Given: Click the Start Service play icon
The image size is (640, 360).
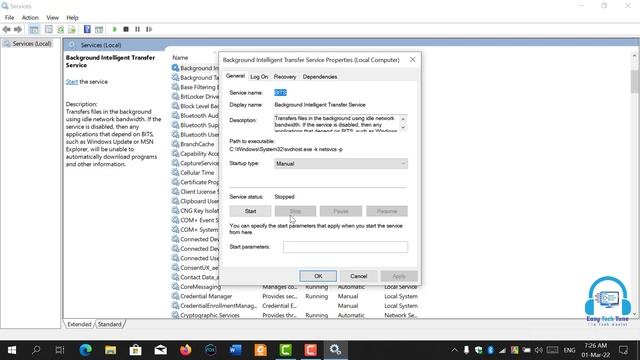Looking at the screenshot, I should coord(115,29).
